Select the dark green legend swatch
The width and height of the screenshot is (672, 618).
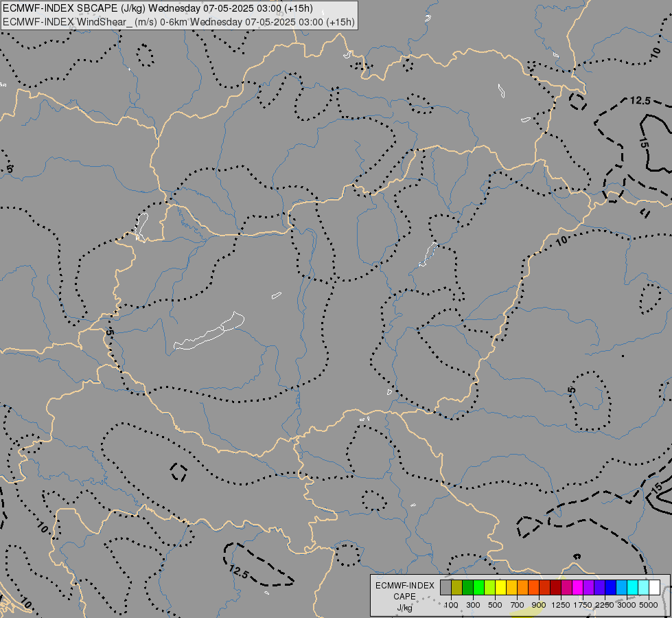[x=467, y=588]
